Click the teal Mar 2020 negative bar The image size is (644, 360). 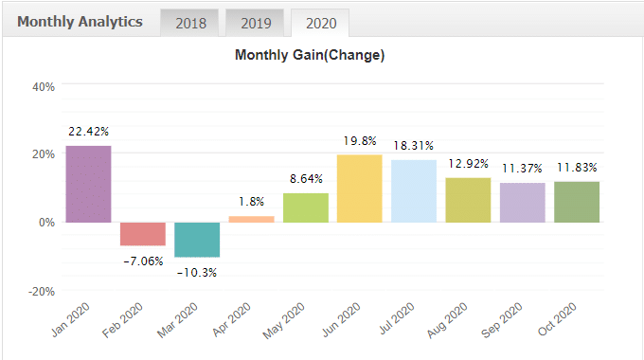click(x=197, y=240)
